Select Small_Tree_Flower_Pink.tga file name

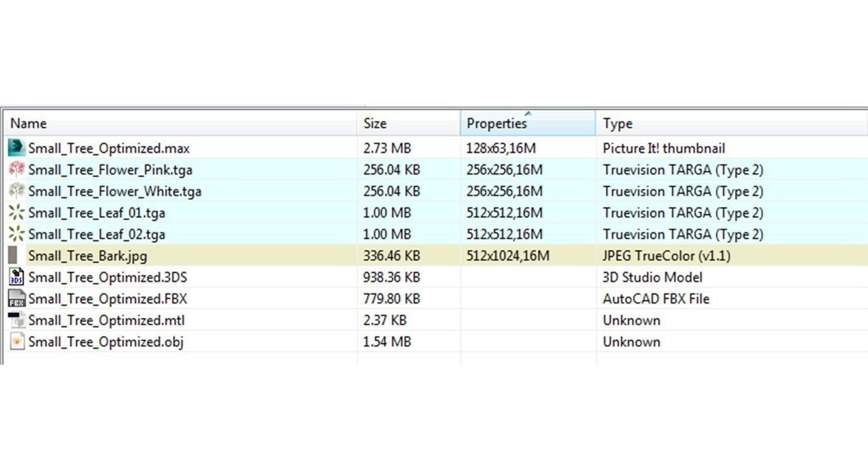[110, 169]
